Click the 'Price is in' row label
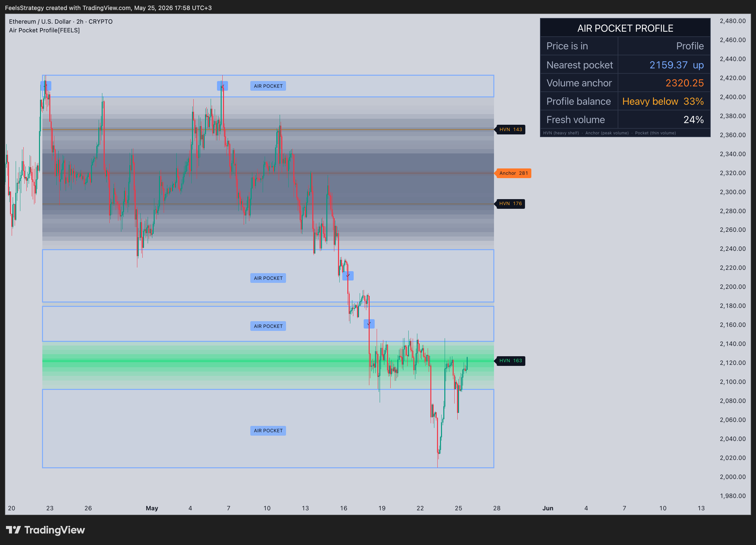This screenshot has width=756, height=545. pos(567,46)
